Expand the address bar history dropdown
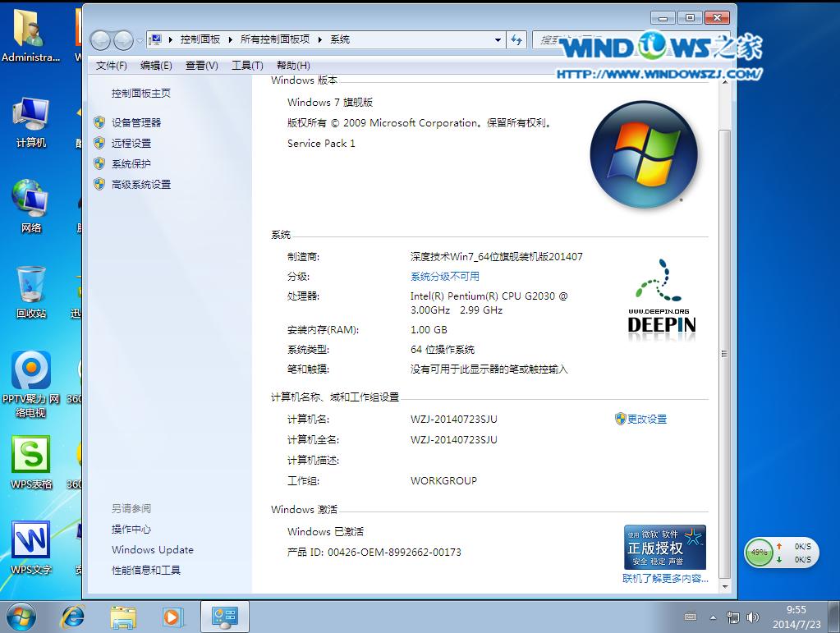Image resolution: width=840 pixels, height=633 pixels. [x=498, y=39]
